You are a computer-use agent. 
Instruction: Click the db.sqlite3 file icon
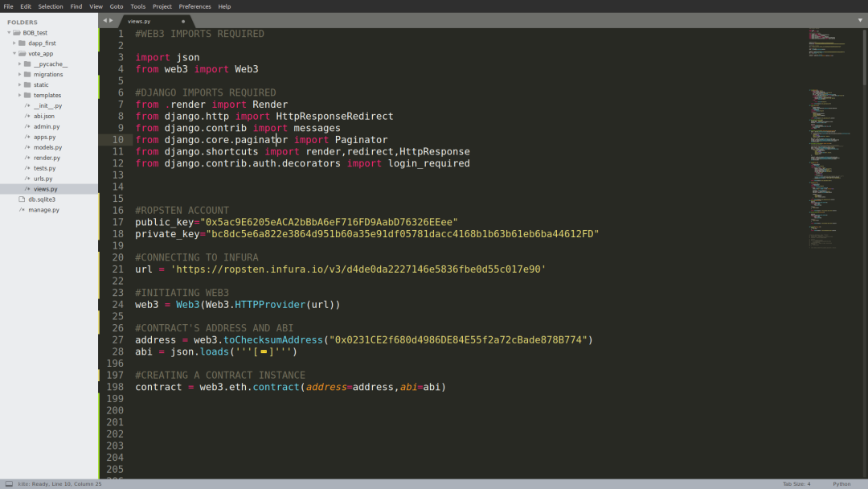pos(23,199)
